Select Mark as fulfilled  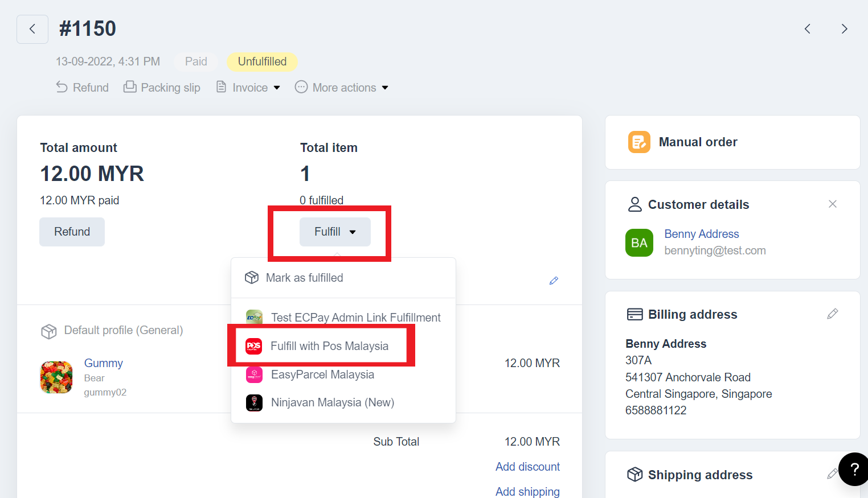[x=343, y=278]
